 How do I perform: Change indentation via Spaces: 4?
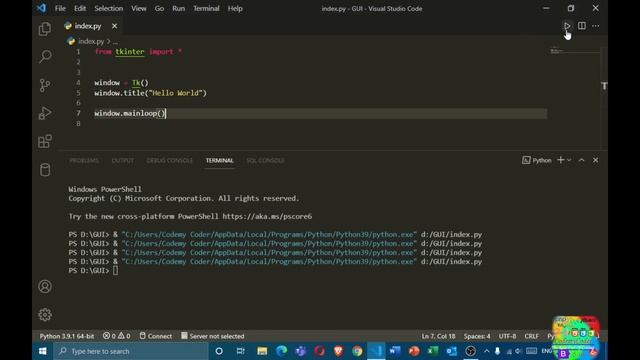[x=477, y=336]
